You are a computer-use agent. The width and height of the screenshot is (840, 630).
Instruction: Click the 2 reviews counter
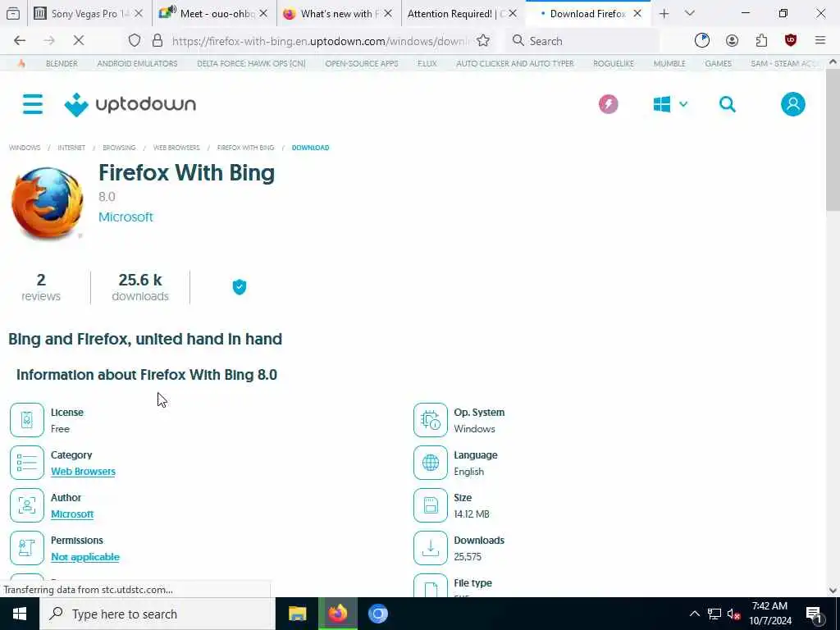coord(41,287)
